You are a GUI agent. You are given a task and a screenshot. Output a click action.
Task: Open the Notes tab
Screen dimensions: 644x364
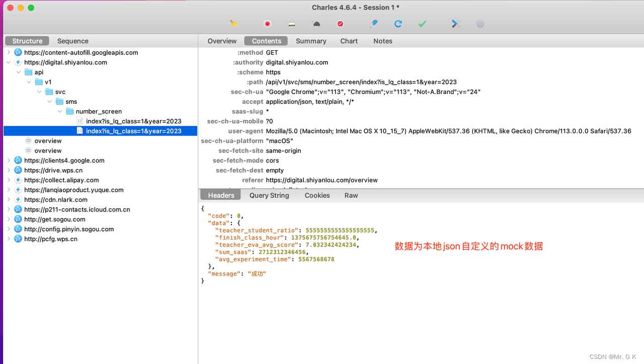382,41
